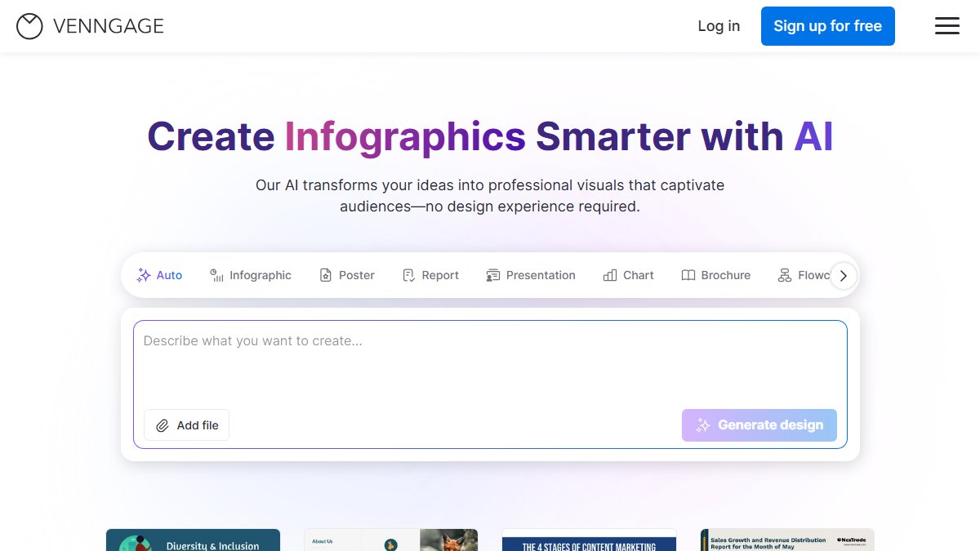Select the Flowchart nodes icon
Image resolution: width=980 pixels, height=551 pixels.
(x=785, y=276)
